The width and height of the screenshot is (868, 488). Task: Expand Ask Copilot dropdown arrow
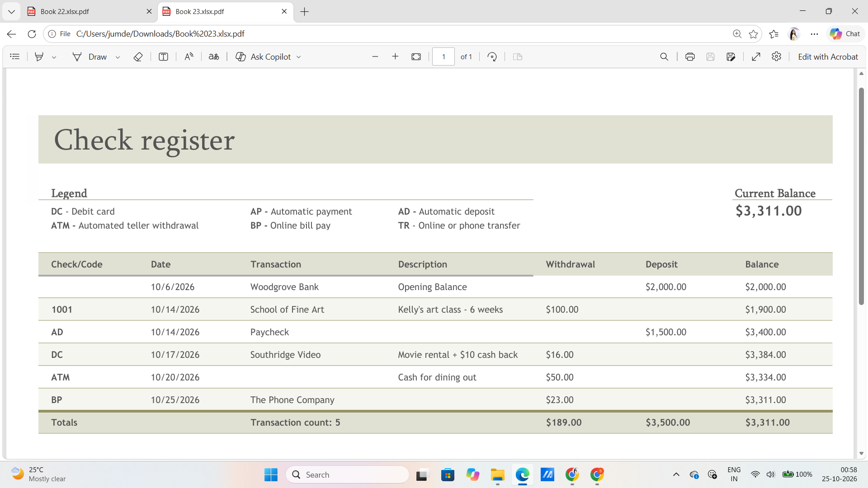click(299, 57)
